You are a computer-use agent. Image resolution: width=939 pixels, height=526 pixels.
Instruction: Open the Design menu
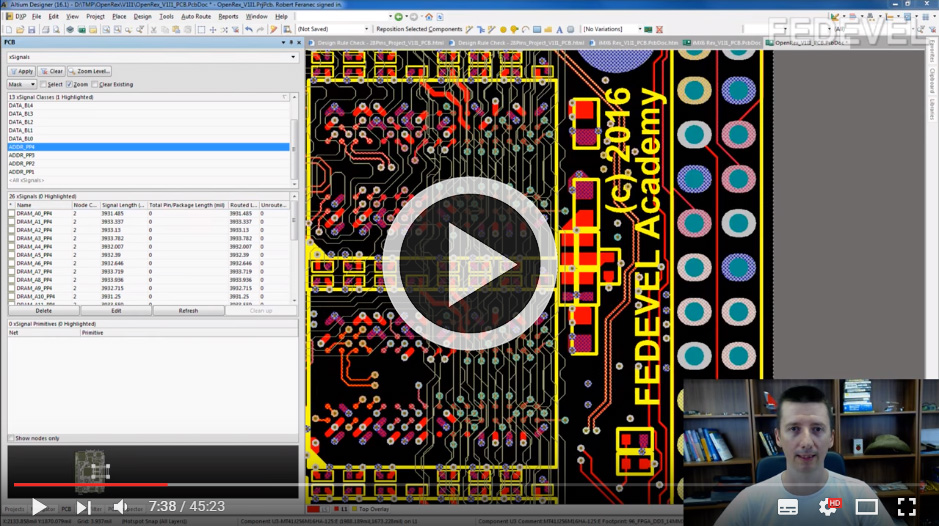142,17
